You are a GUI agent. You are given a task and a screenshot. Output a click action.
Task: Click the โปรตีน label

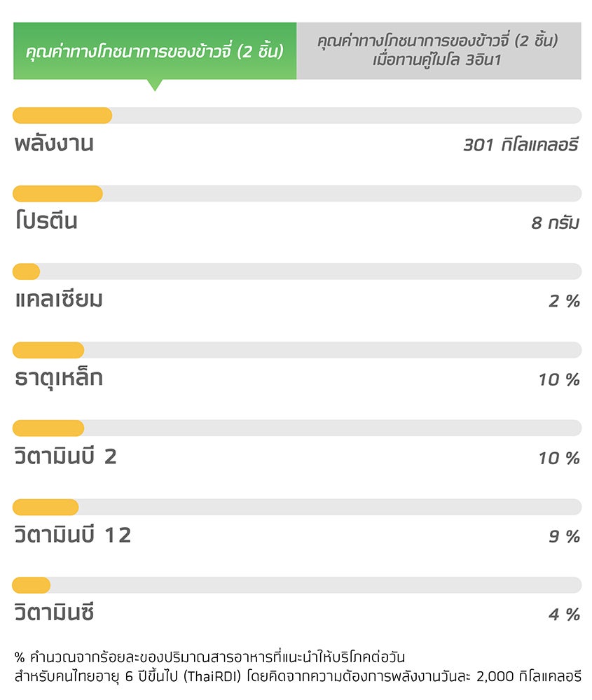(x=46, y=221)
